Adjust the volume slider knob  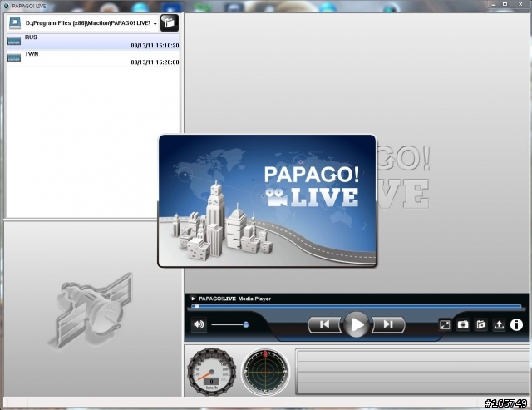[x=246, y=325]
